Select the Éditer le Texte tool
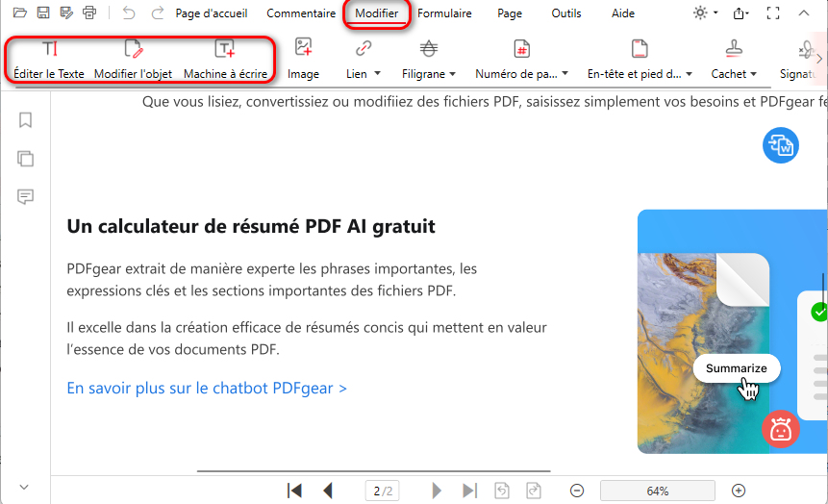 tap(49, 60)
